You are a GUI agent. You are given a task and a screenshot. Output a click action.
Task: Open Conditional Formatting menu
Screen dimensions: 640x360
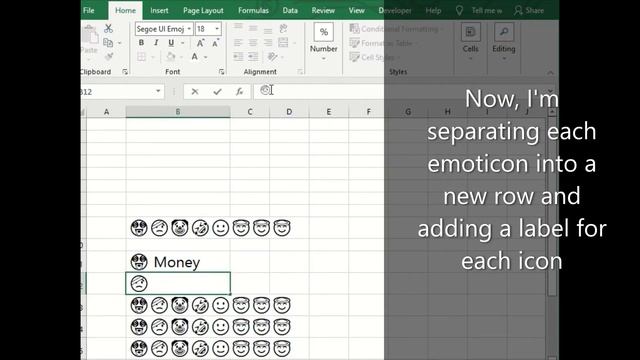tap(396, 29)
